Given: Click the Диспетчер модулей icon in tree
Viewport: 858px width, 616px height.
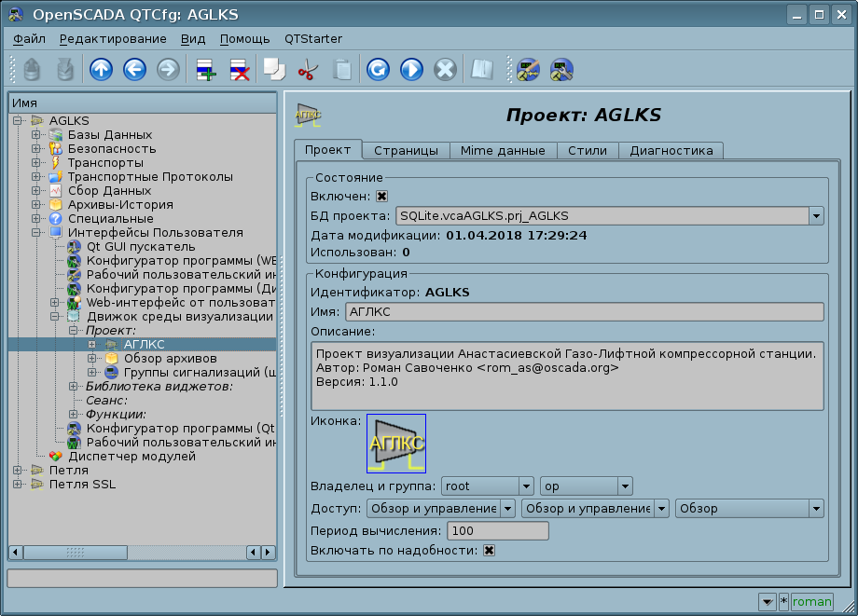Looking at the screenshot, I should pyautogui.click(x=55, y=457).
